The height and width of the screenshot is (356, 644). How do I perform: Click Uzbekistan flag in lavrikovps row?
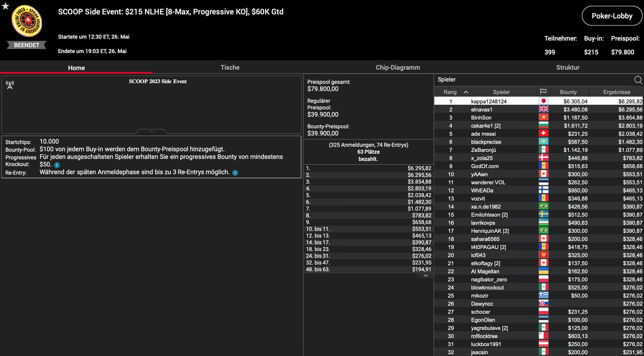[543, 222]
